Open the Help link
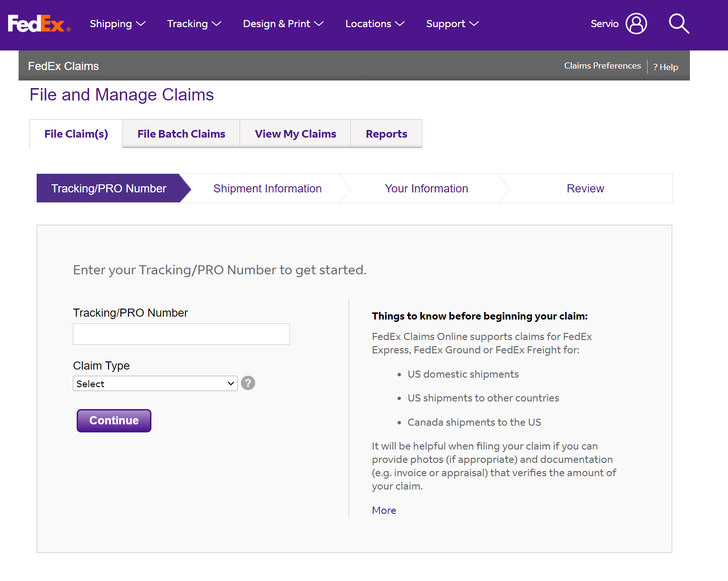The width and height of the screenshot is (728, 581). (x=666, y=67)
